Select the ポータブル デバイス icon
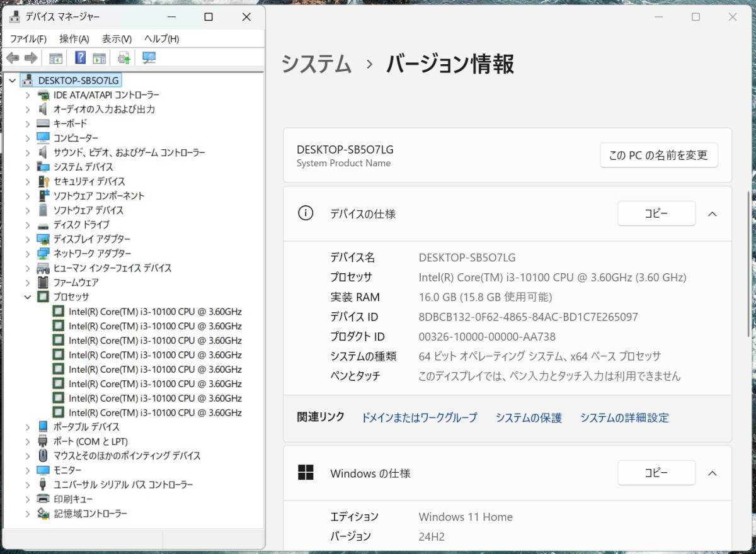The width and height of the screenshot is (756, 554). [43, 427]
